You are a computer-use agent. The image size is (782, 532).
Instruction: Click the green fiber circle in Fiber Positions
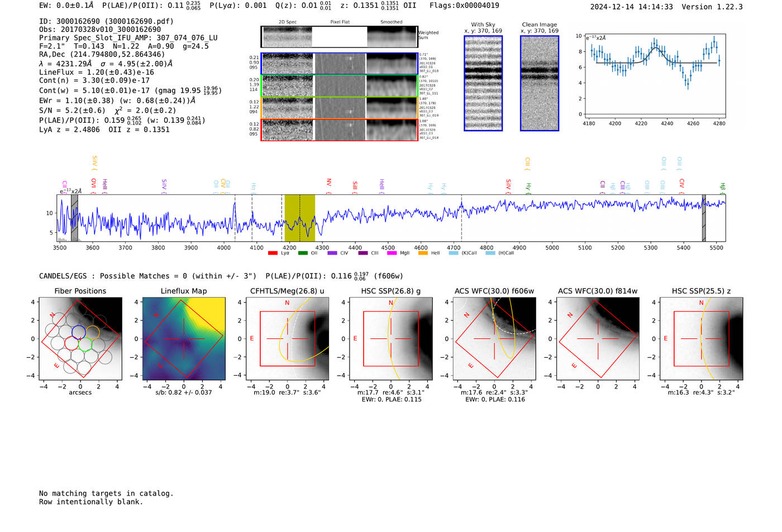pos(85,344)
